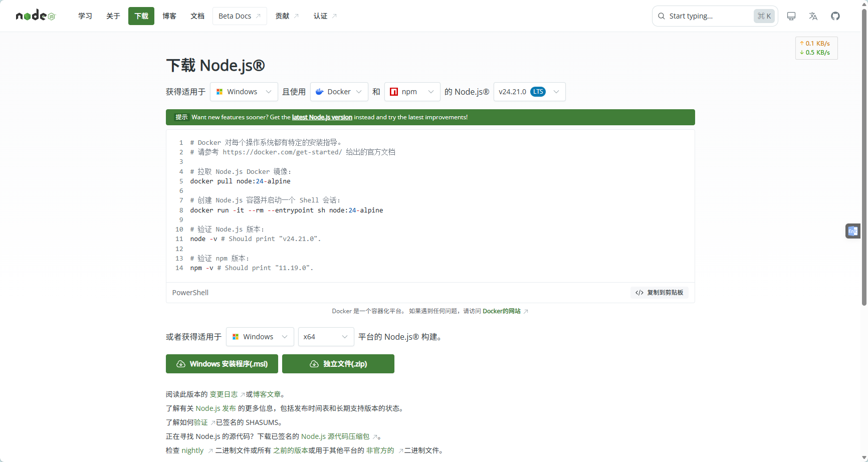Download the Windows 安装程序(.msi)
This screenshot has height=462, width=868.
222,364
